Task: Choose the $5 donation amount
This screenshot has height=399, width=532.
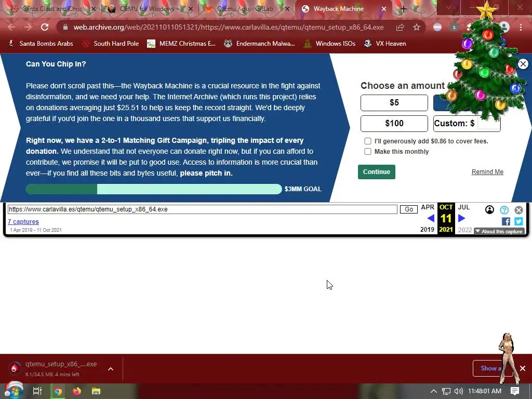Action: [394, 102]
